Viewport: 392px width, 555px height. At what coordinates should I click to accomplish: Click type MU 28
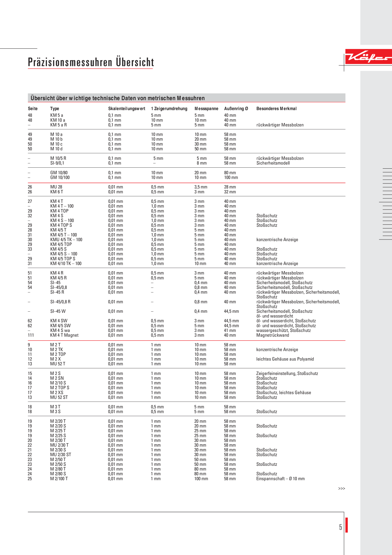[x=56, y=187]
